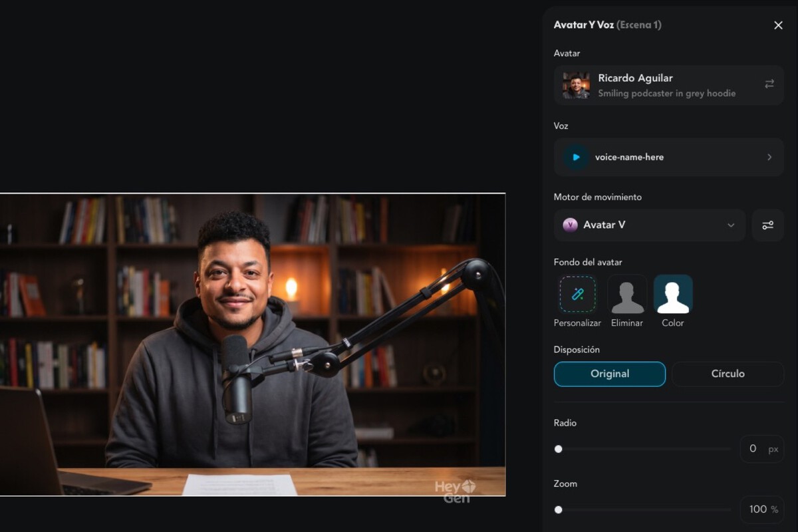Open motion engine settings sliders icon
Viewport: 798px width, 532px height.
tap(767, 225)
